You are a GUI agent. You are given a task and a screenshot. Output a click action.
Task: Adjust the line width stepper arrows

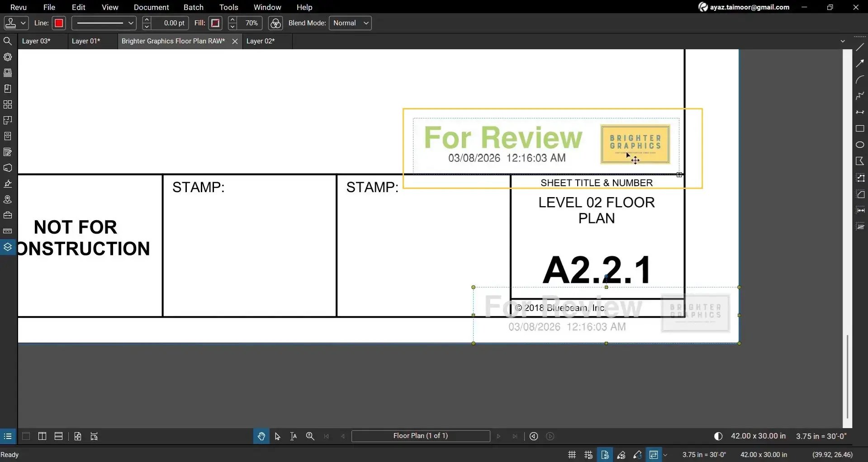point(147,23)
